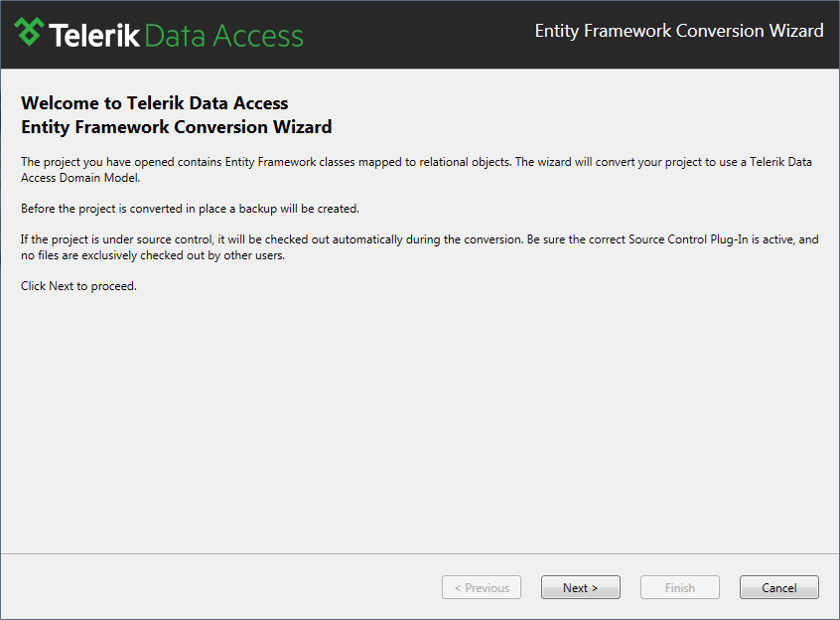Click the paragraph beginning The project you have opened
Viewport: 840px width, 620px height.
click(x=416, y=169)
